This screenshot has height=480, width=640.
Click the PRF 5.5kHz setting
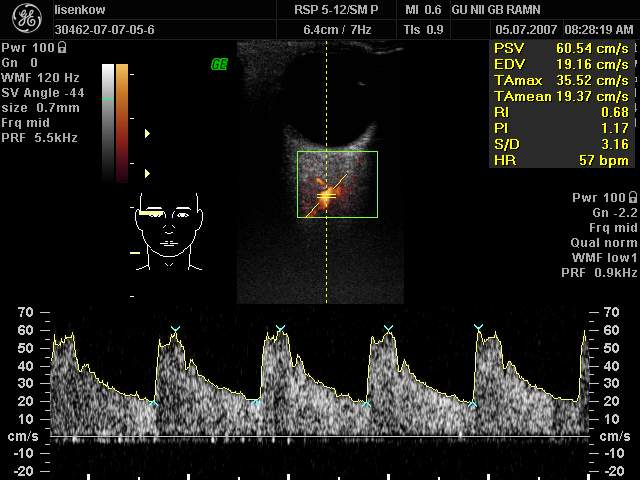click(39, 138)
